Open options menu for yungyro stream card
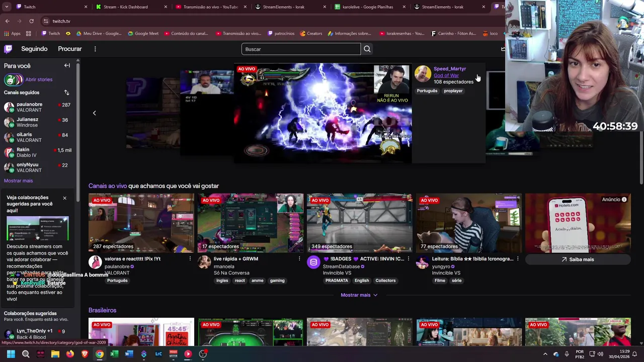This screenshot has width=644, height=362. 517,258
